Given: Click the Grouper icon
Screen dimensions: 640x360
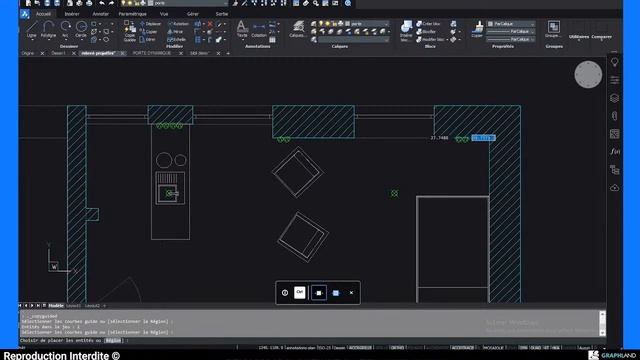Looking at the screenshot, I should click(x=553, y=29).
